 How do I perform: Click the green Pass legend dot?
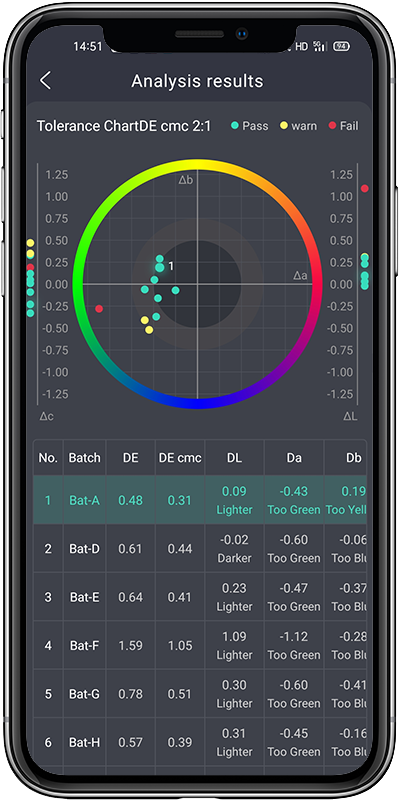235,126
